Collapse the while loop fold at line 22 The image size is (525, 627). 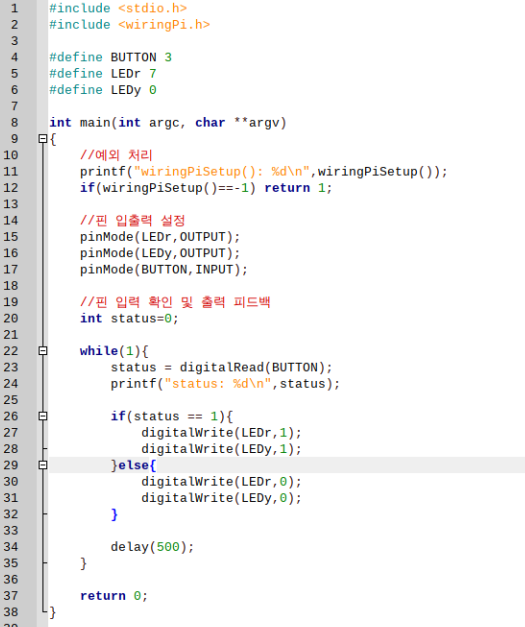pos(43,351)
